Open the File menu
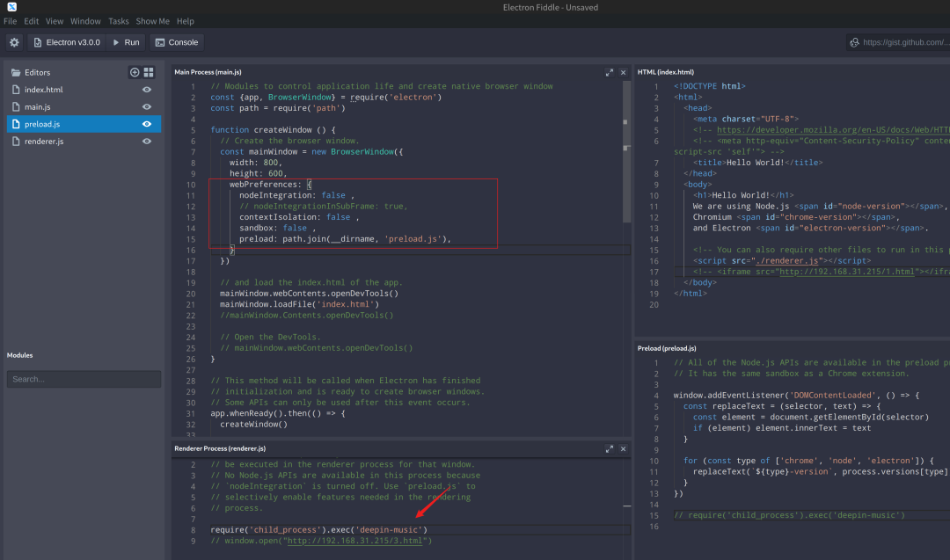The image size is (950, 560). click(11, 21)
